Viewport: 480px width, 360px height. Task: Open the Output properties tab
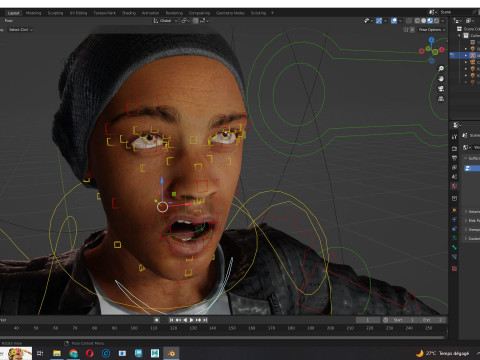454,158
